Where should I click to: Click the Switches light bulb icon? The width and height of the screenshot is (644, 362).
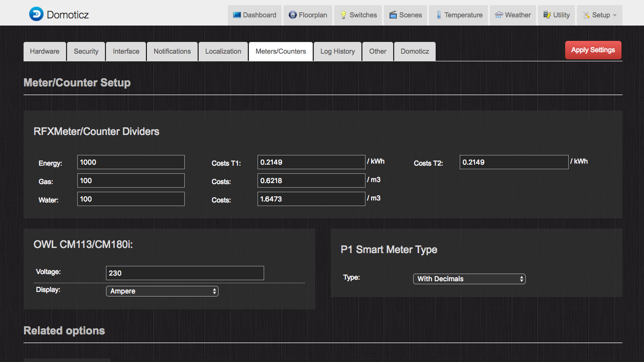point(344,15)
